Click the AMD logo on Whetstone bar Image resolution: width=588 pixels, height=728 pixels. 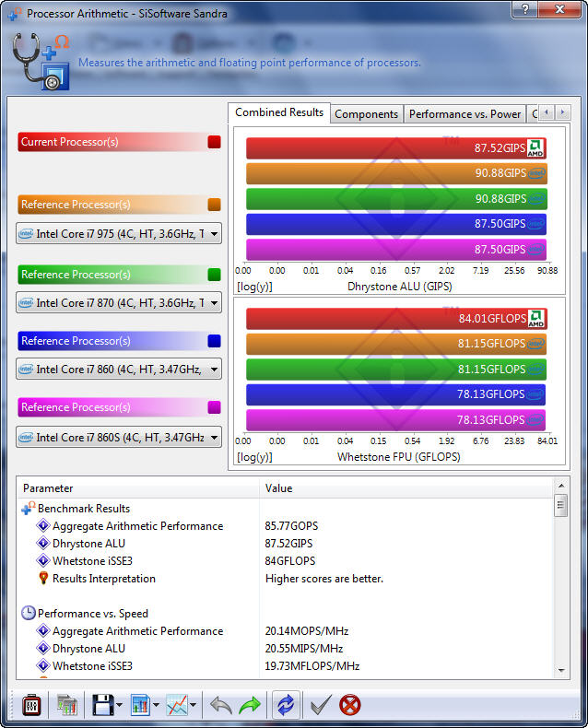(535, 319)
